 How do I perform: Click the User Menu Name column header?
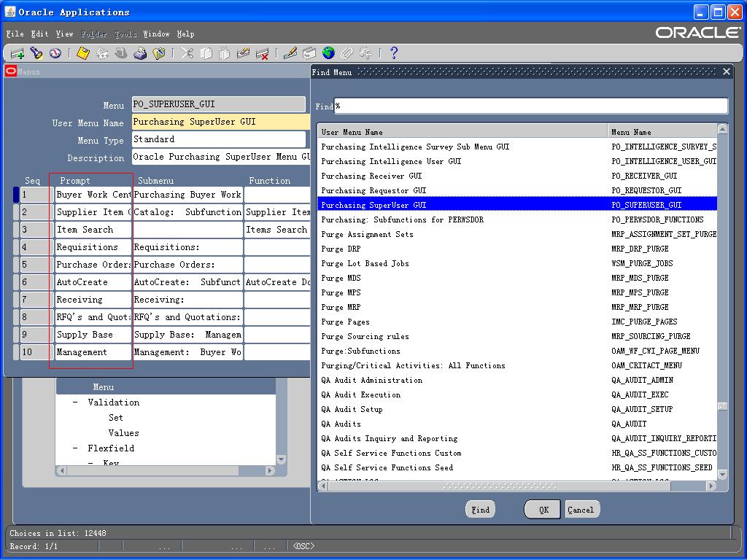pos(462,132)
